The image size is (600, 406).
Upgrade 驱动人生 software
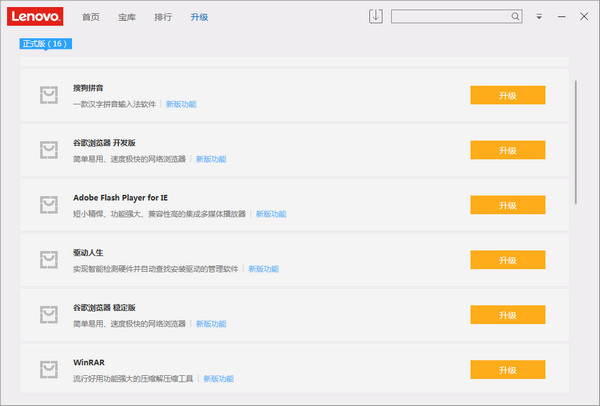tap(507, 260)
